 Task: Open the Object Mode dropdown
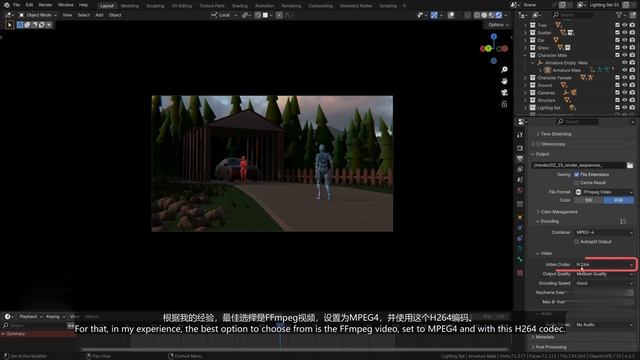[x=38, y=15]
